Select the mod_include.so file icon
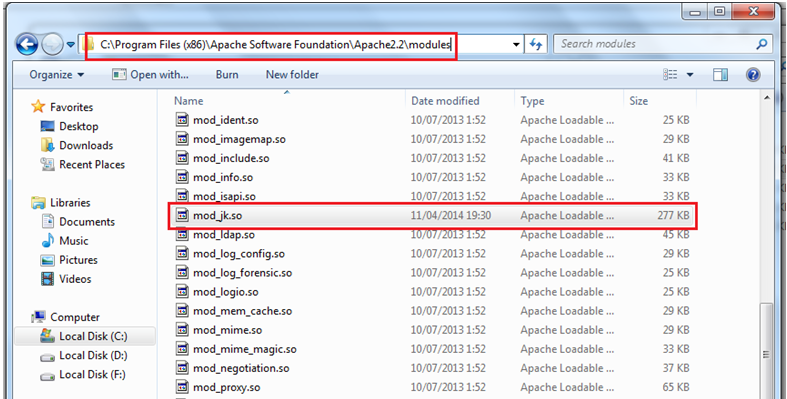 coord(182,158)
